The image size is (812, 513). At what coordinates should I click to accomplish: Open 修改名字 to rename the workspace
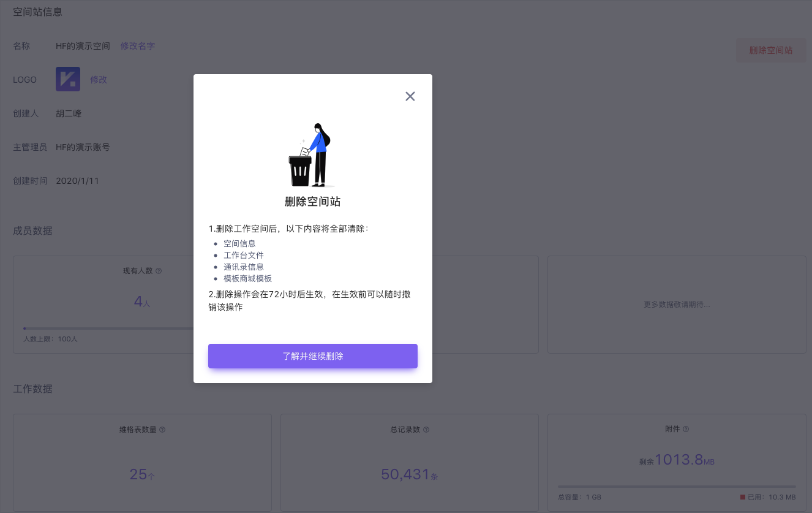(137, 46)
